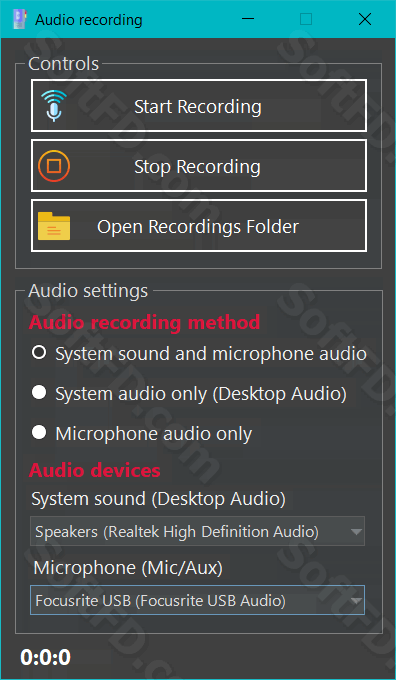The width and height of the screenshot is (396, 680).
Task: Minimize the Audio recording window
Action: click(x=248, y=19)
